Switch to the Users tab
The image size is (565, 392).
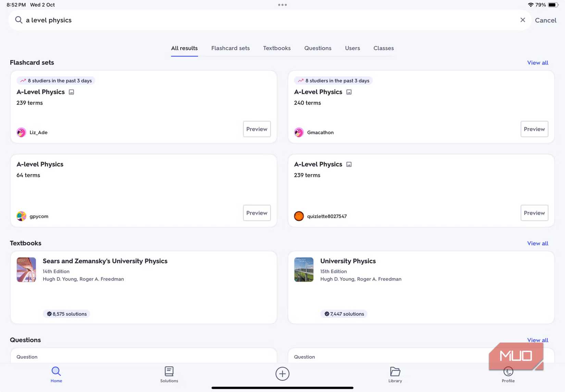pos(352,48)
